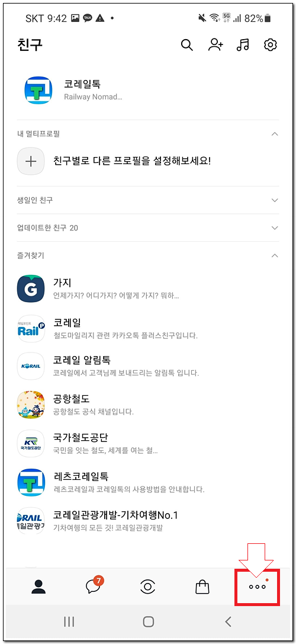Tap the Android recent apps button

coord(69,621)
